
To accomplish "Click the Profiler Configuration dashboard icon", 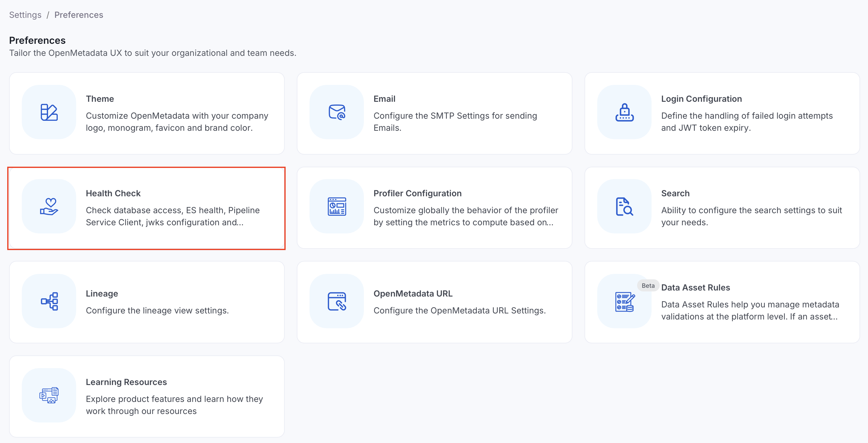I will click(x=337, y=206).
